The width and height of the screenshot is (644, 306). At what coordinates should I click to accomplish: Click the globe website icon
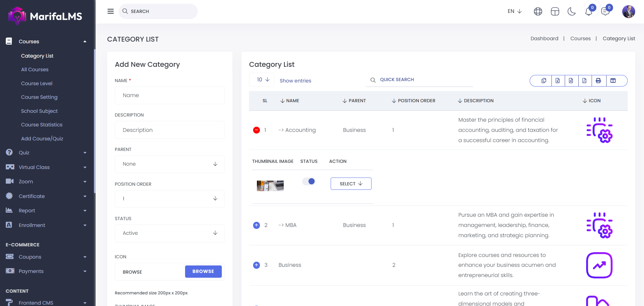coord(538,12)
